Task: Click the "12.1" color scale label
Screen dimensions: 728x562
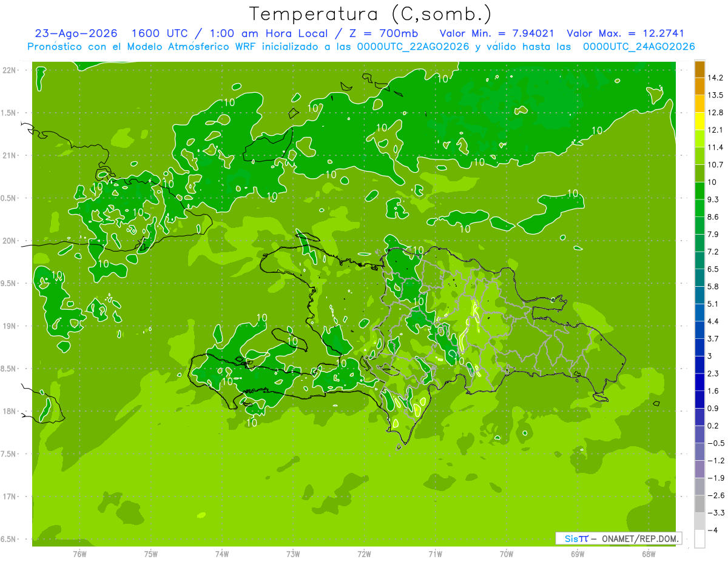Action: pyautogui.click(x=715, y=130)
